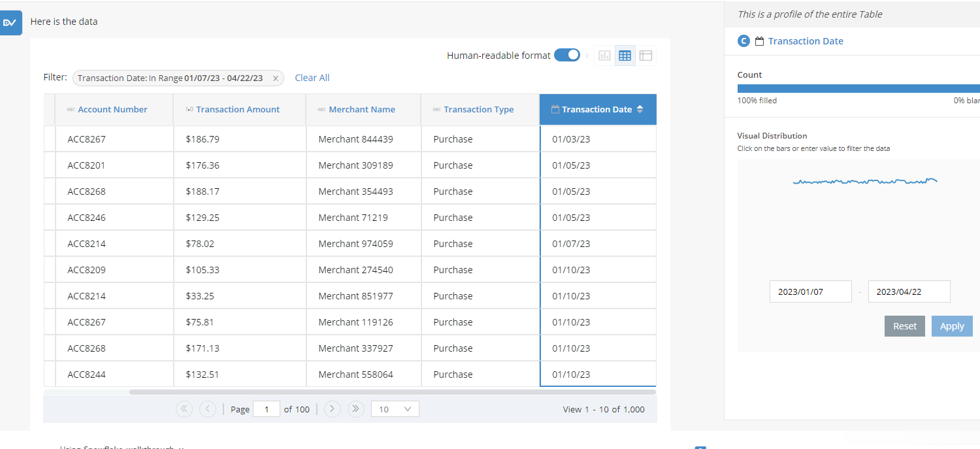The width and height of the screenshot is (980, 449).
Task: Go to first page button
Action: pos(184,409)
